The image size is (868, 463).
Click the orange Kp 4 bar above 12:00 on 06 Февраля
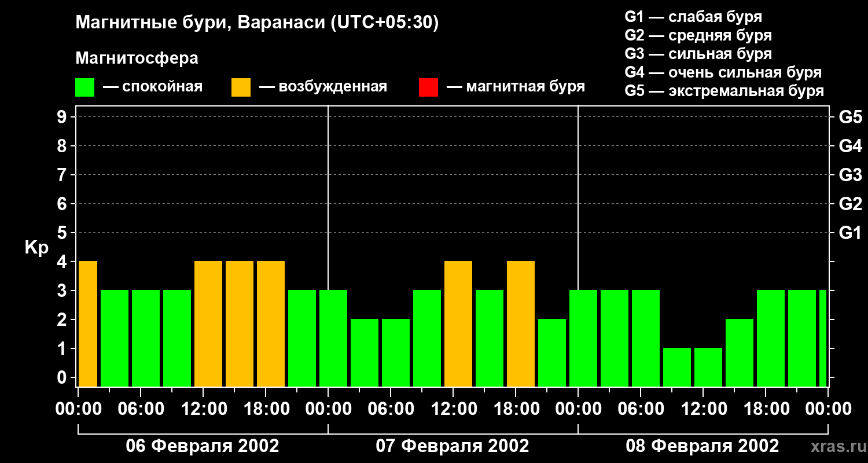[x=208, y=324]
